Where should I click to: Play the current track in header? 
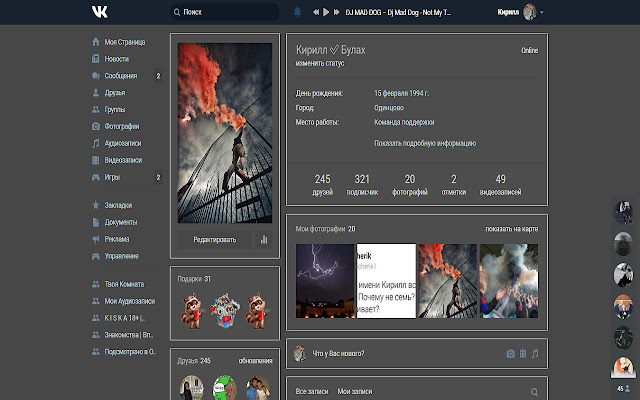pos(326,12)
